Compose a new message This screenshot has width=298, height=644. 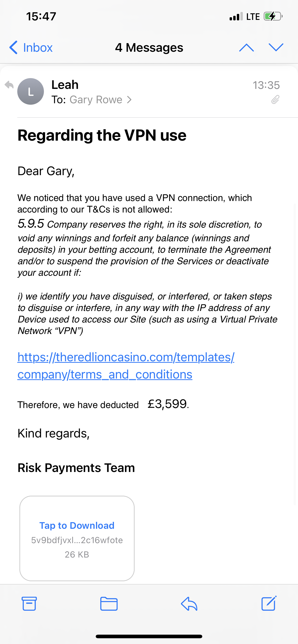click(269, 604)
